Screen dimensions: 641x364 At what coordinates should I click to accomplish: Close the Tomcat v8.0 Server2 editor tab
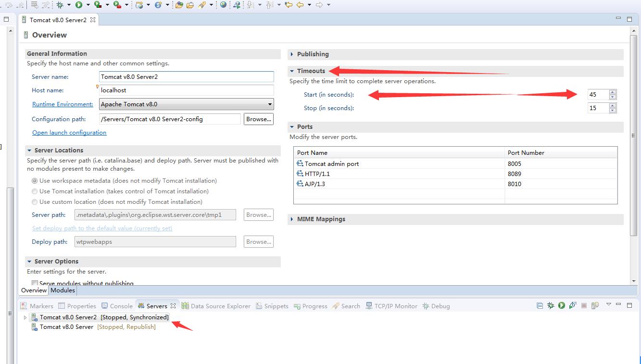coord(93,20)
